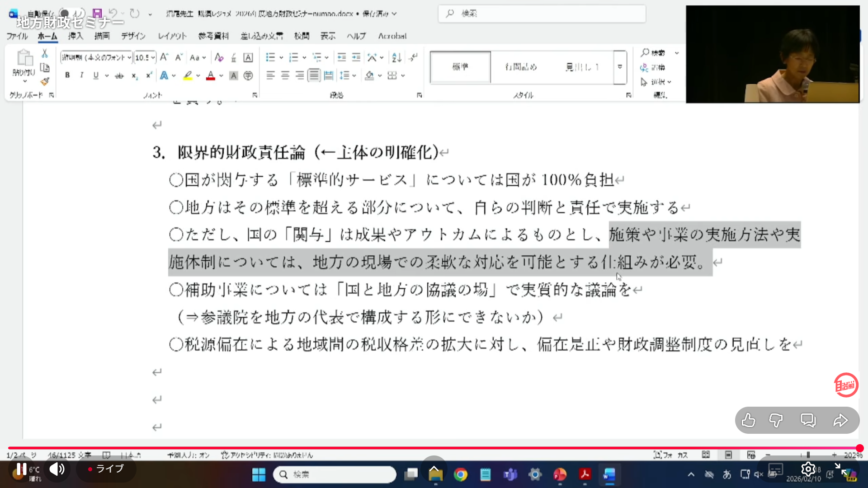Click the red video progress bar
The height and width of the screenshot is (488, 868).
pyautogui.click(x=434, y=448)
